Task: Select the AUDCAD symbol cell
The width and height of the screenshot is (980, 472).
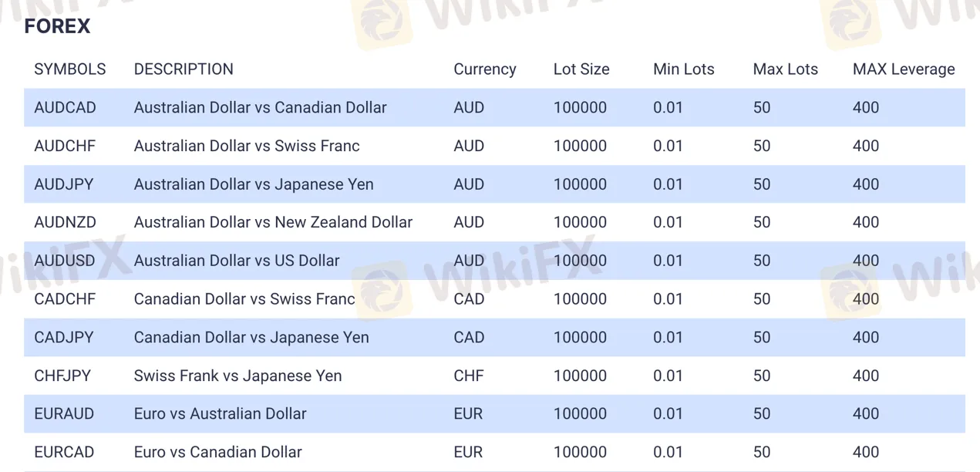Action: [65, 107]
